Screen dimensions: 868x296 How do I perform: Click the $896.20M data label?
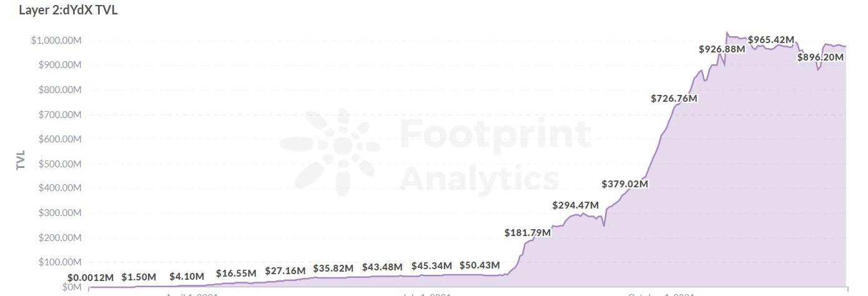click(x=821, y=57)
